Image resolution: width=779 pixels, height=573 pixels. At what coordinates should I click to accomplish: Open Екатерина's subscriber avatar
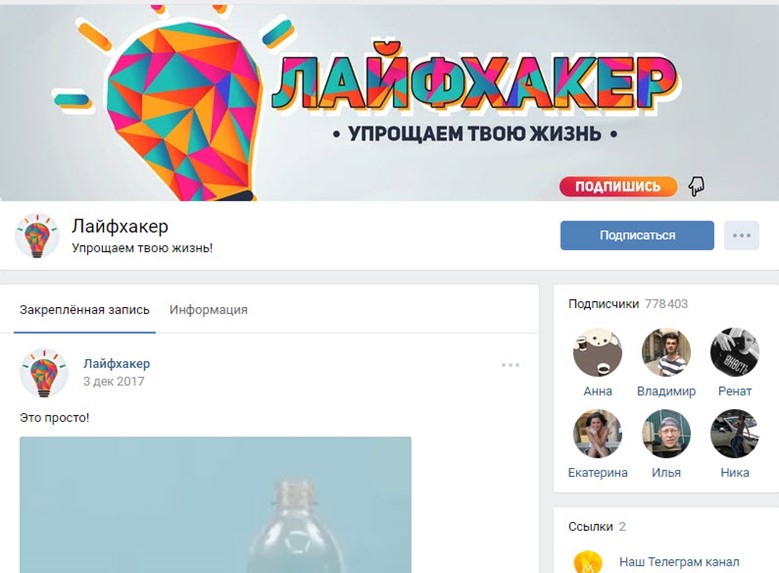click(597, 433)
